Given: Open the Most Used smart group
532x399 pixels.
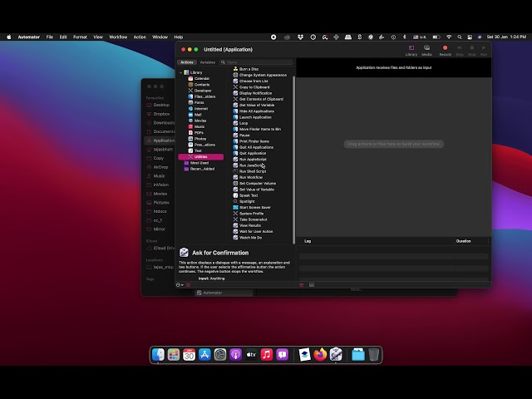Looking at the screenshot, I should coord(199,163).
